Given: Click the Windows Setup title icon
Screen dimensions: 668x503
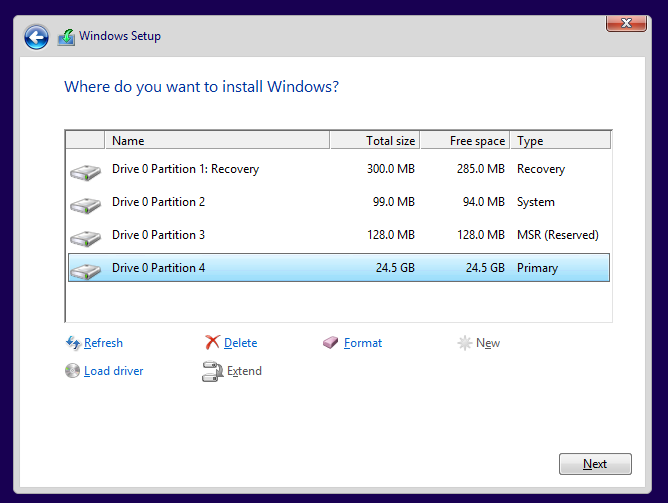Looking at the screenshot, I should (66, 37).
